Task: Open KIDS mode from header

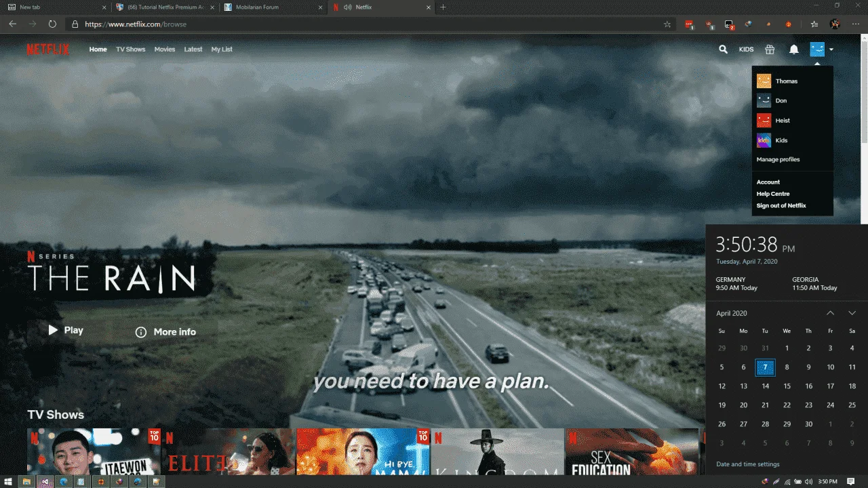Action: (x=746, y=49)
